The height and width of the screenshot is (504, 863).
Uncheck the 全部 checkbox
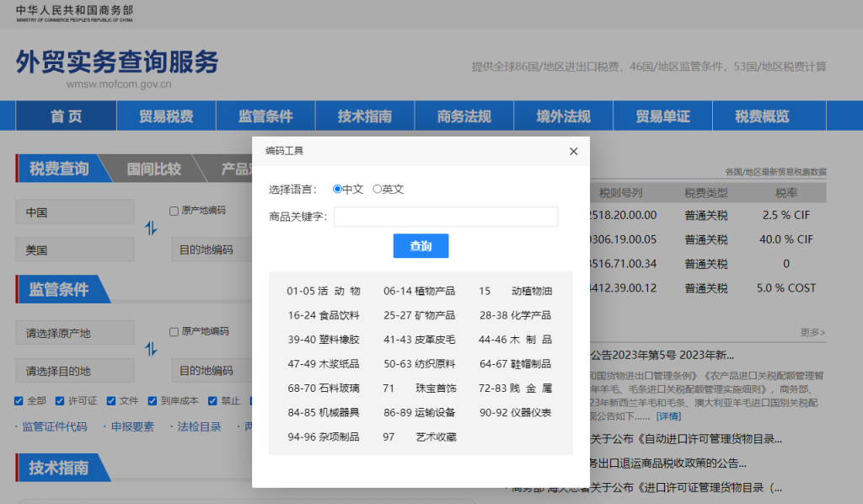(19, 401)
